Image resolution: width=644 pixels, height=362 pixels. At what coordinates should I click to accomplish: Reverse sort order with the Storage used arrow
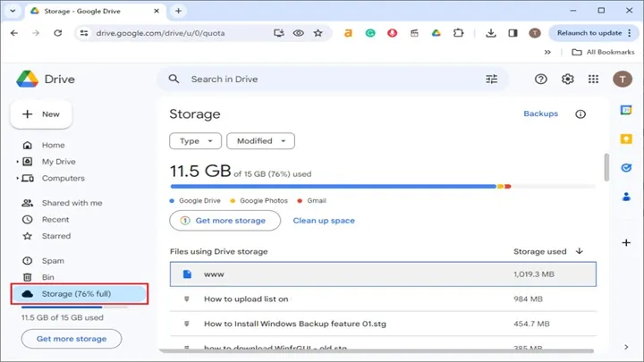pos(579,251)
